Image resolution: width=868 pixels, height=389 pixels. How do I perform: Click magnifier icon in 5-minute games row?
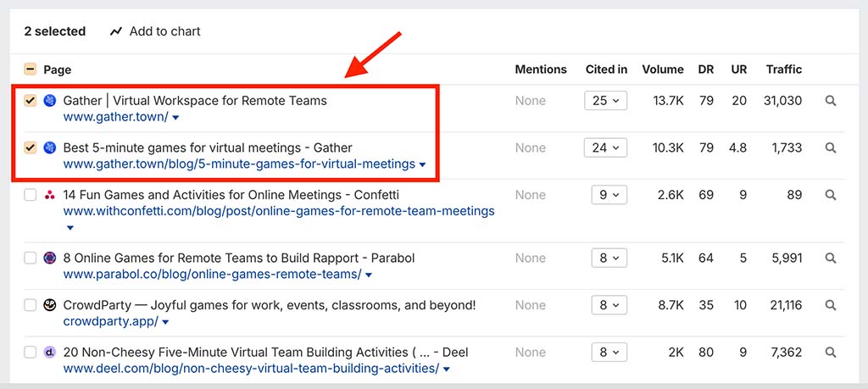[x=831, y=148]
